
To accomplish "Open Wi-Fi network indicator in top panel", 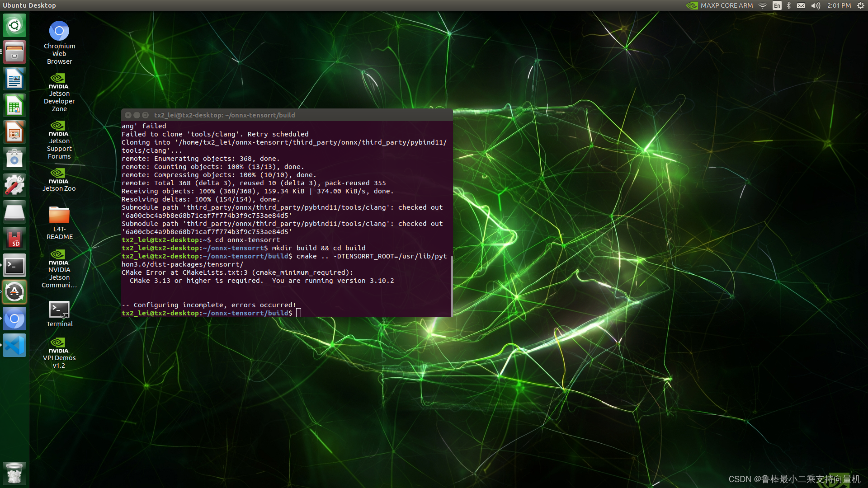I will [x=763, y=5].
